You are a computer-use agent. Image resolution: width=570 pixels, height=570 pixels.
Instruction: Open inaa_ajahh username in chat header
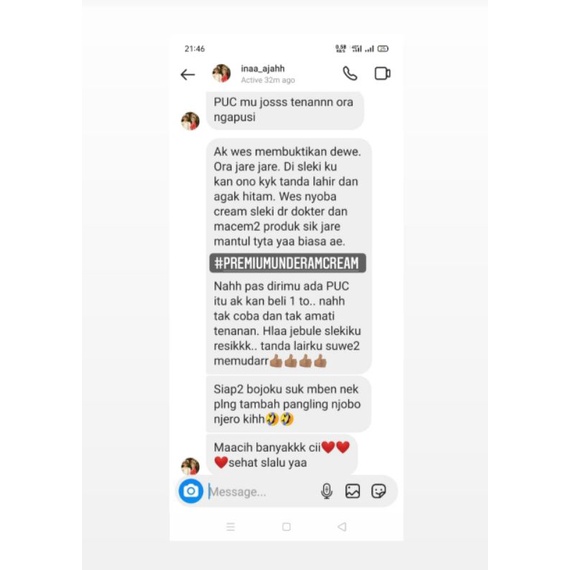[x=262, y=68]
